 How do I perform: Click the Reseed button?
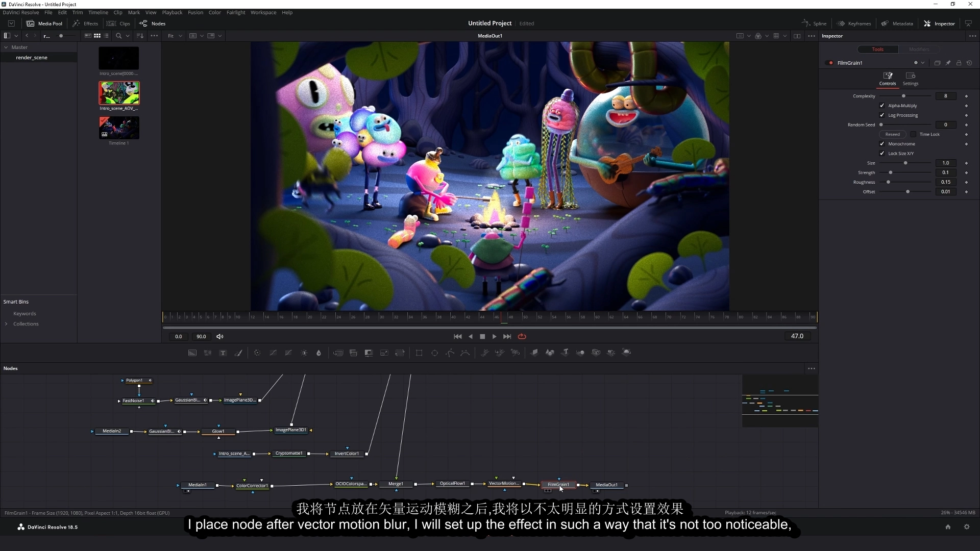coord(892,134)
